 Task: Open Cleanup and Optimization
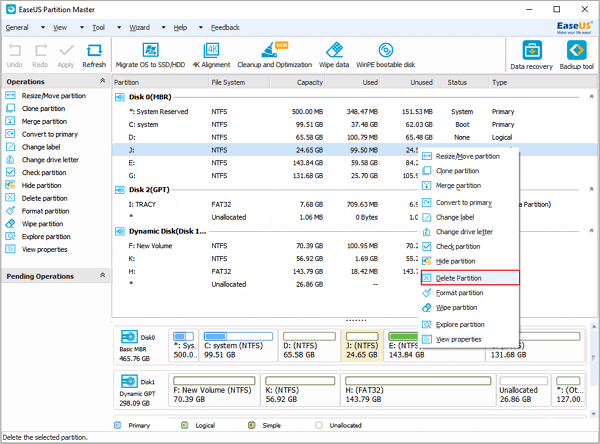(274, 56)
